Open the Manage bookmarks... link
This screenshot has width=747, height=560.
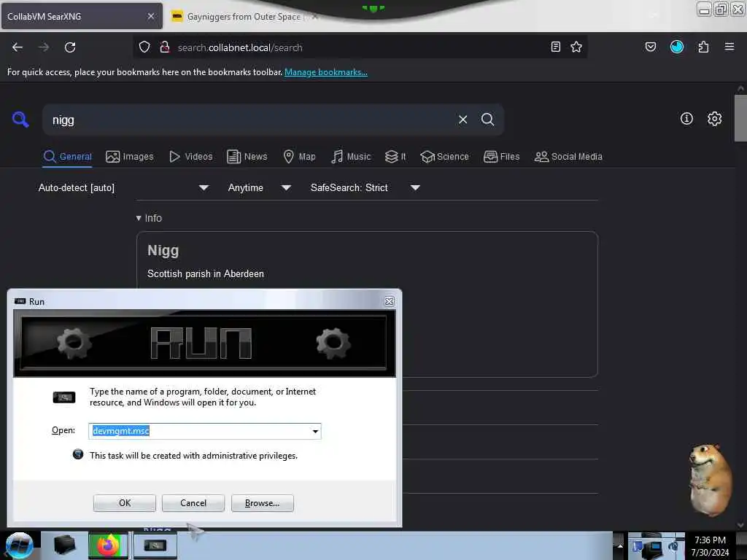326,72
